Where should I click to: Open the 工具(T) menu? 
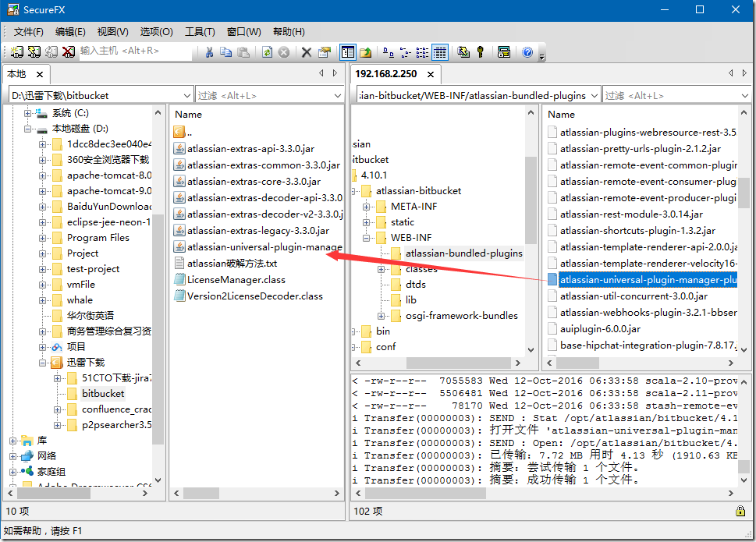pyautogui.click(x=200, y=32)
